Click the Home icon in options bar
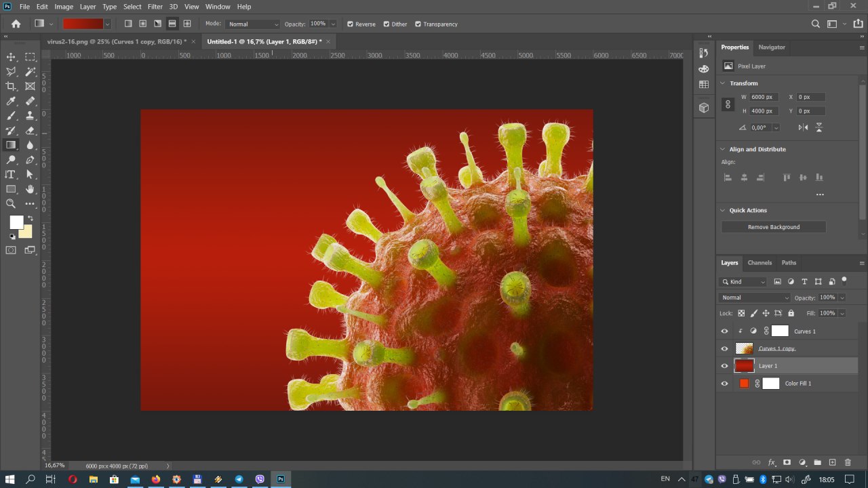The height and width of the screenshot is (488, 868). click(x=16, y=24)
